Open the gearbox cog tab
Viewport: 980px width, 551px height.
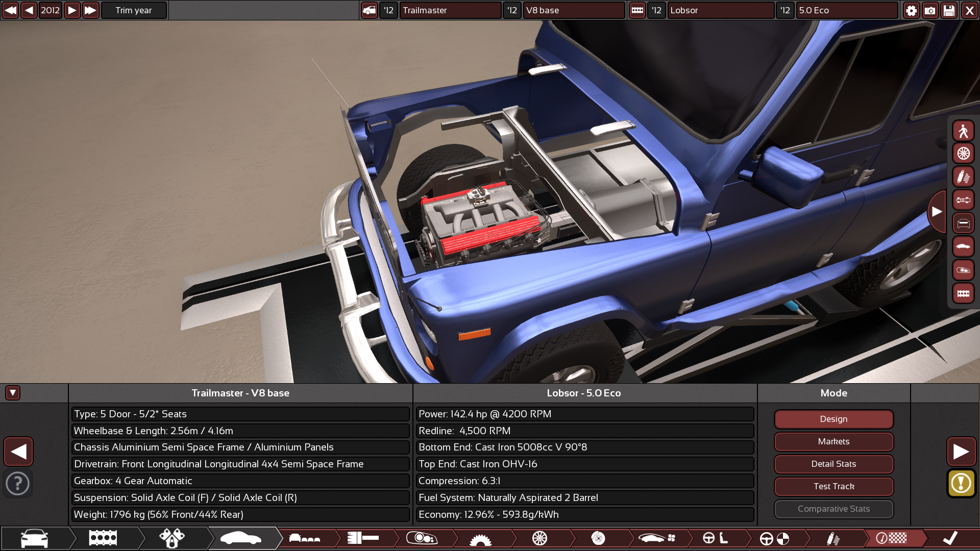click(480, 538)
